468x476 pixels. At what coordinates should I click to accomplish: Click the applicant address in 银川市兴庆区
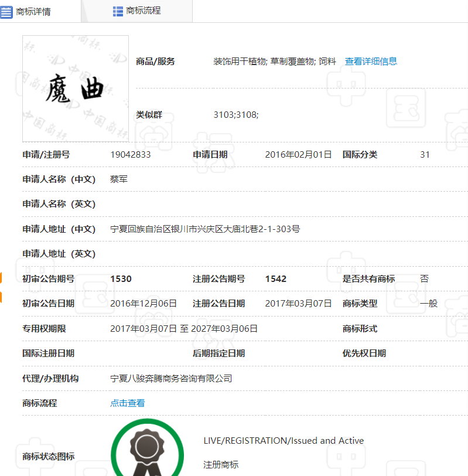pyautogui.click(x=205, y=229)
